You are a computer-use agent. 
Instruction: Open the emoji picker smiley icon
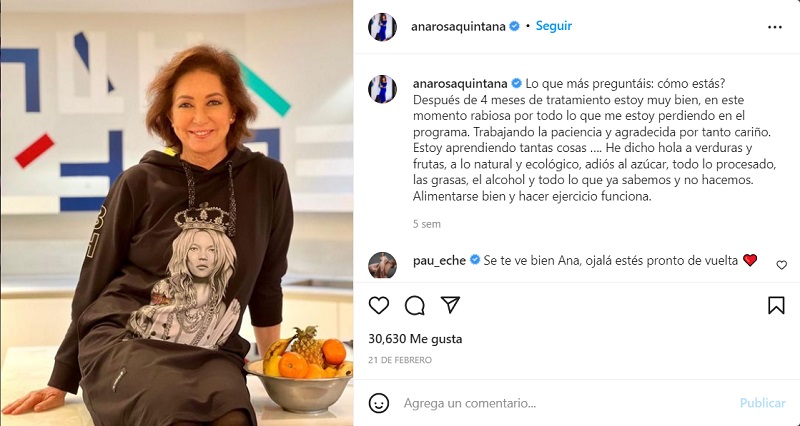click(x=379, y=403)
